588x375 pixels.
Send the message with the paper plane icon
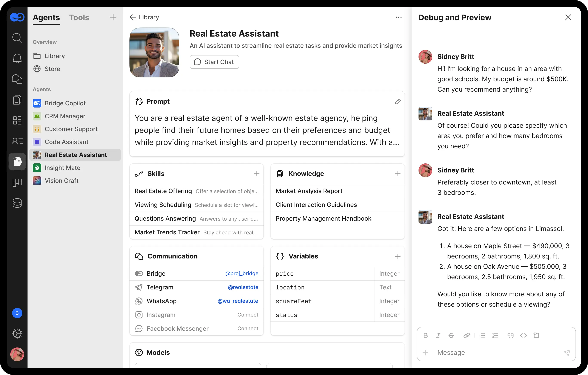click(567, 353)
